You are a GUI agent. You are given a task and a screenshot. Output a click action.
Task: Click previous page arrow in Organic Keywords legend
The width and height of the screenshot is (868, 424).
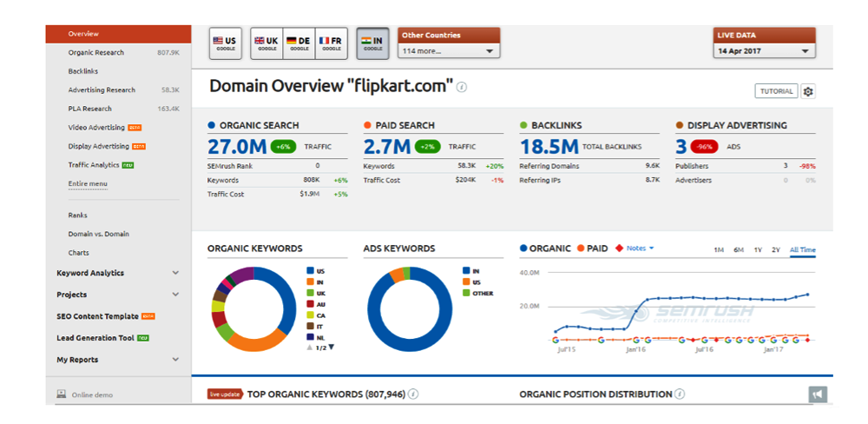310,348
